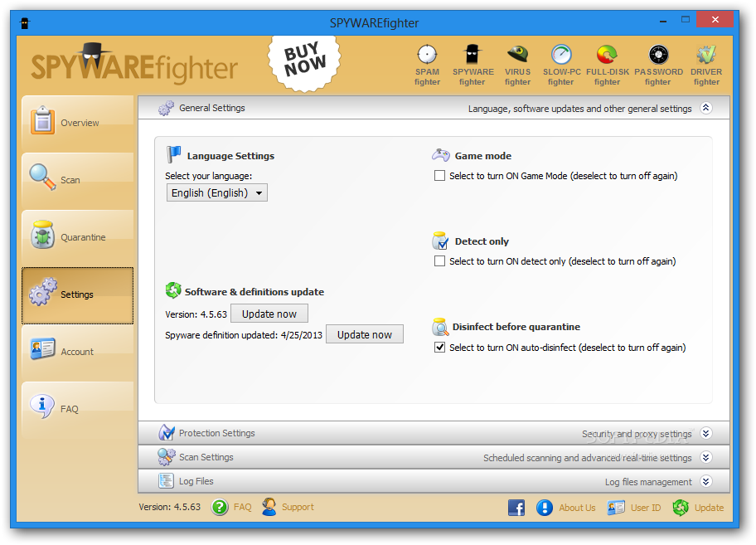Click the Support agent icon

(x=269, y=507)
